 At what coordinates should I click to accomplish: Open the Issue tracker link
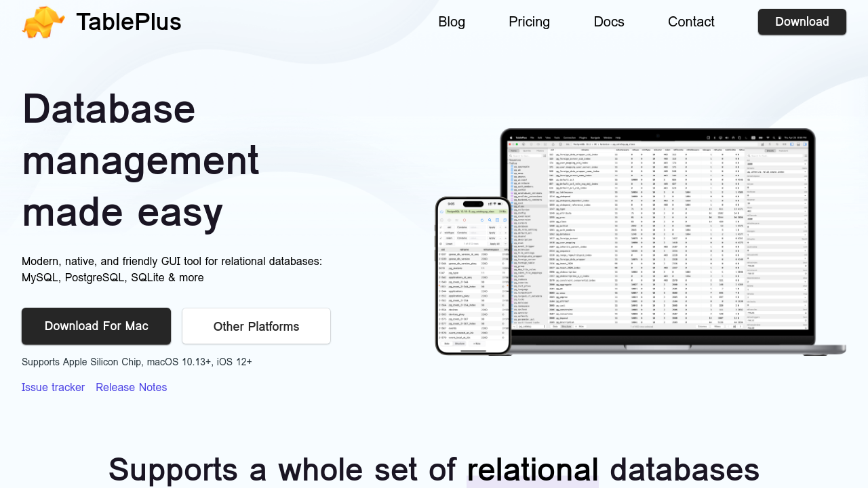[x=53, y=387]
